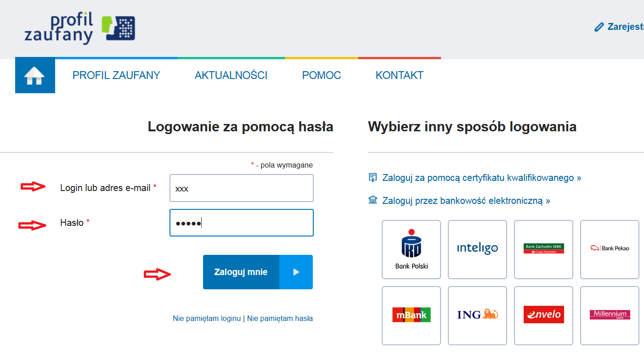Select Bank Zachodni WBK tile
This screenshot has height=360, width=644.
543,249
